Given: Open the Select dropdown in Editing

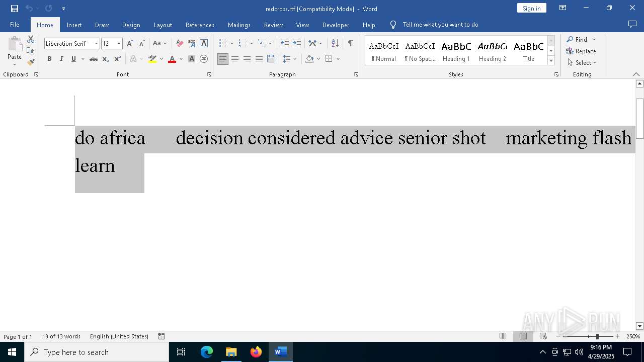Looking at the screenshot, I should [582, 63].
